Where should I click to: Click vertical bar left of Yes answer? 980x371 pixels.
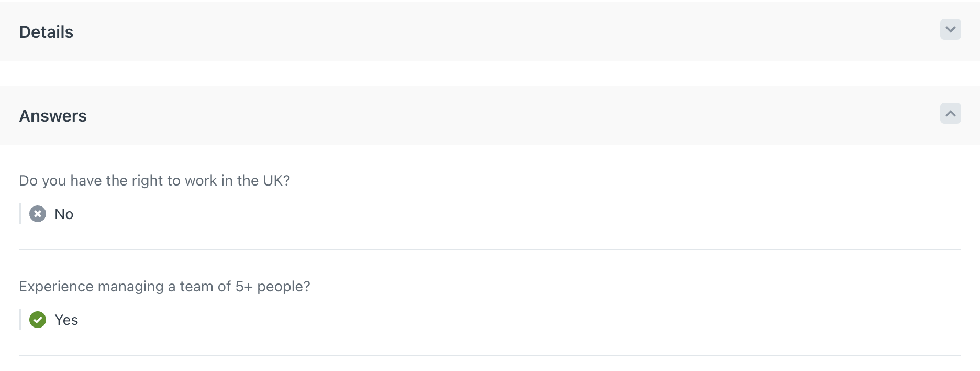click(20, 320)
